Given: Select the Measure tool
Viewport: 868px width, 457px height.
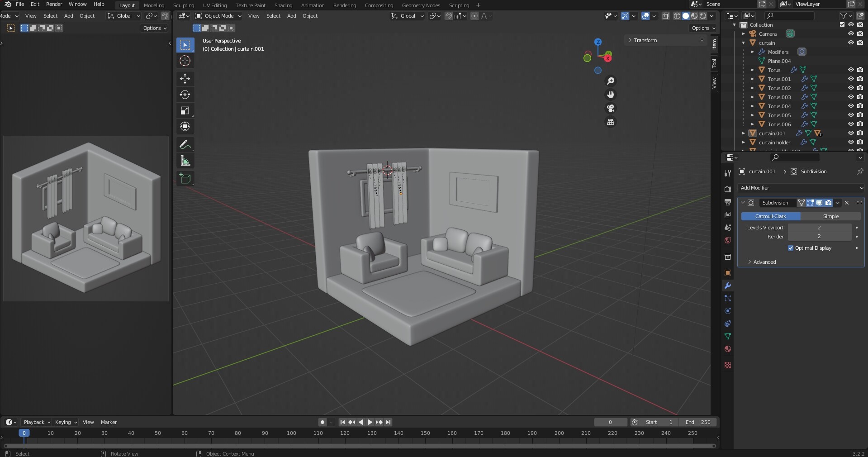Looking at the screenshot, I should click(185, 160).
